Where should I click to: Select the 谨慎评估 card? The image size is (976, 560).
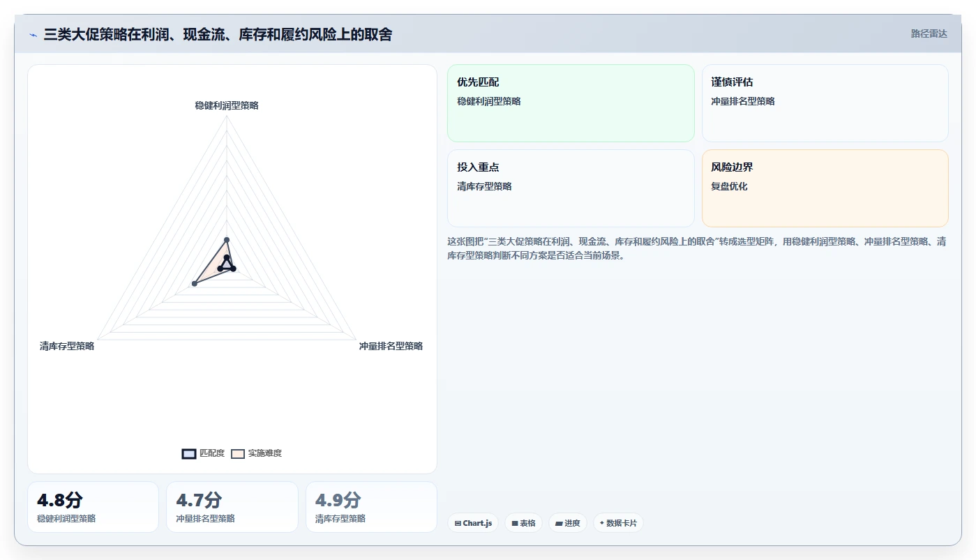point(825,103)
